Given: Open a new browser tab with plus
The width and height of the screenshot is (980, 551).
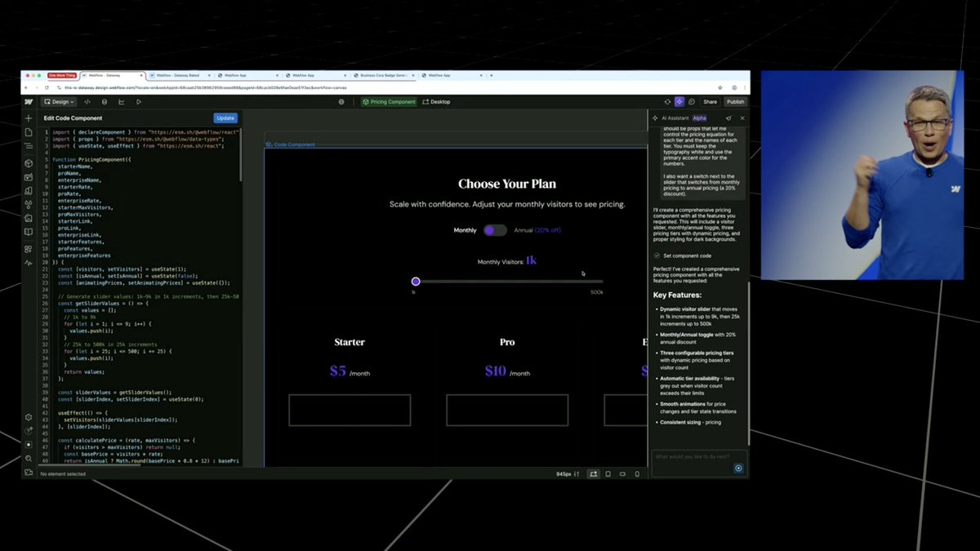Looking at the screenshot, I should 491,75.
